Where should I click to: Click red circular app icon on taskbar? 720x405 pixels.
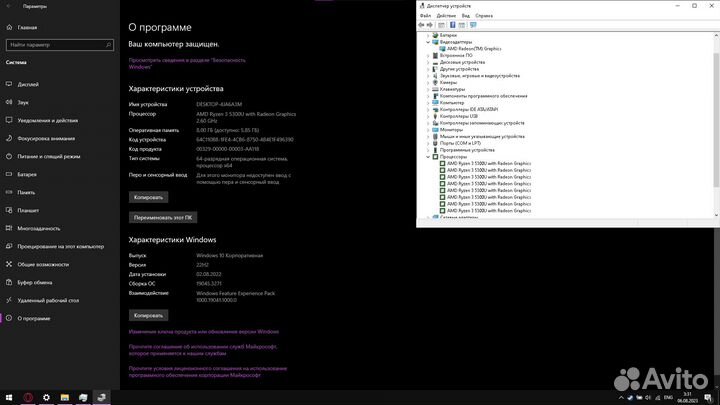28,398
